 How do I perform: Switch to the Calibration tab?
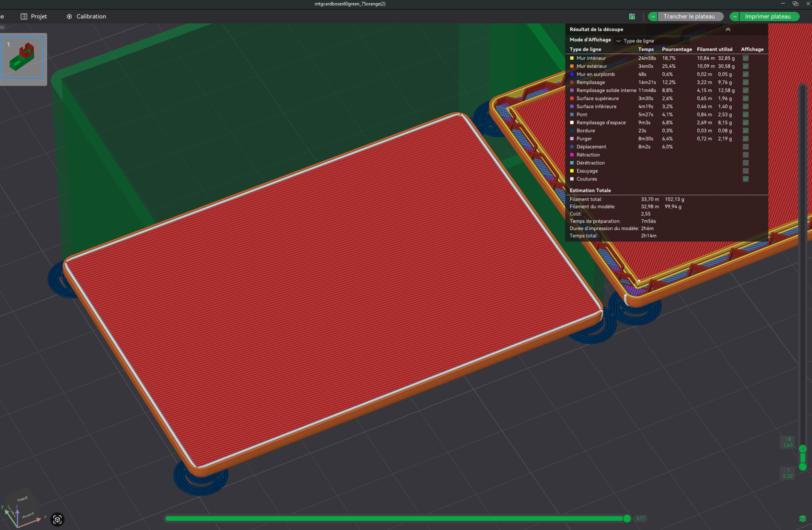click(x=91, y=16)
